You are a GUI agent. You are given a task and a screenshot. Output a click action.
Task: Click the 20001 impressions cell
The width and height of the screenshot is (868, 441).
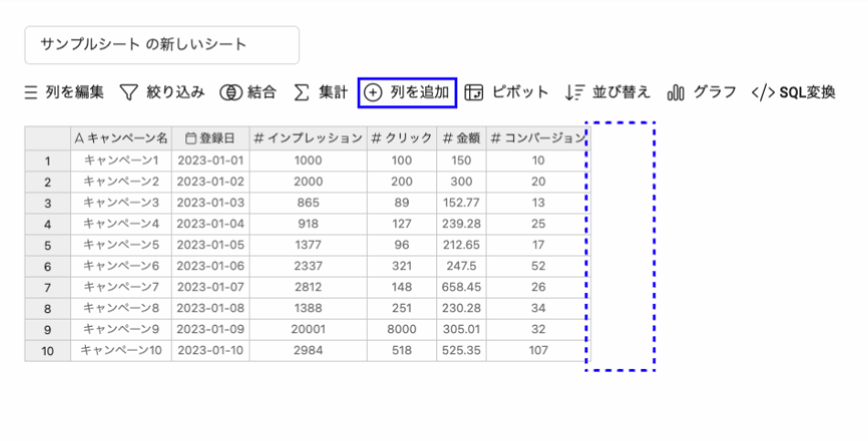[308, 329]
